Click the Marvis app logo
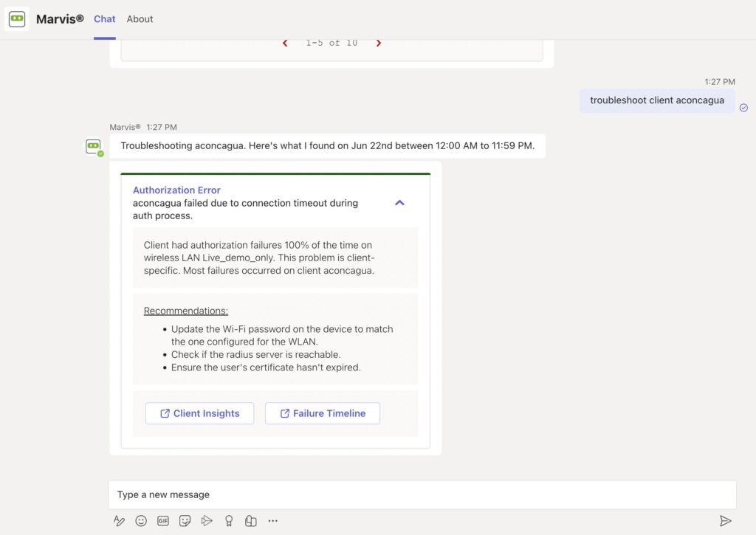Screen dimensions: 756x535 point(17,19)
